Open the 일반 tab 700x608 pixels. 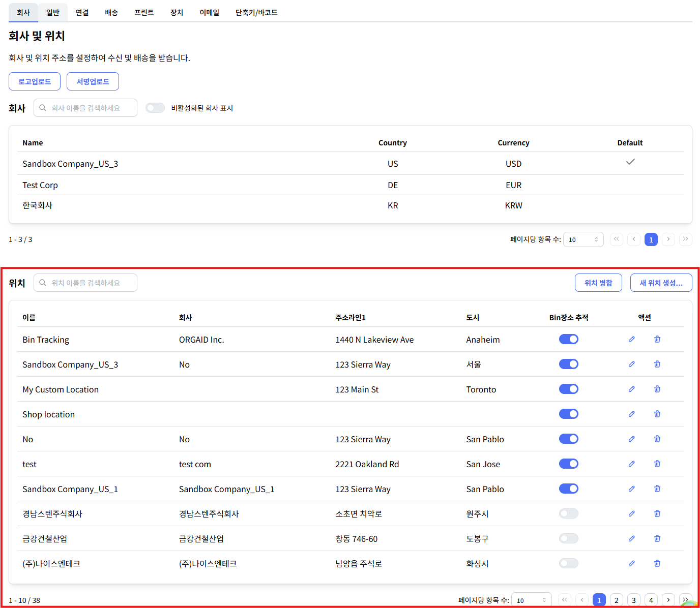53,12
